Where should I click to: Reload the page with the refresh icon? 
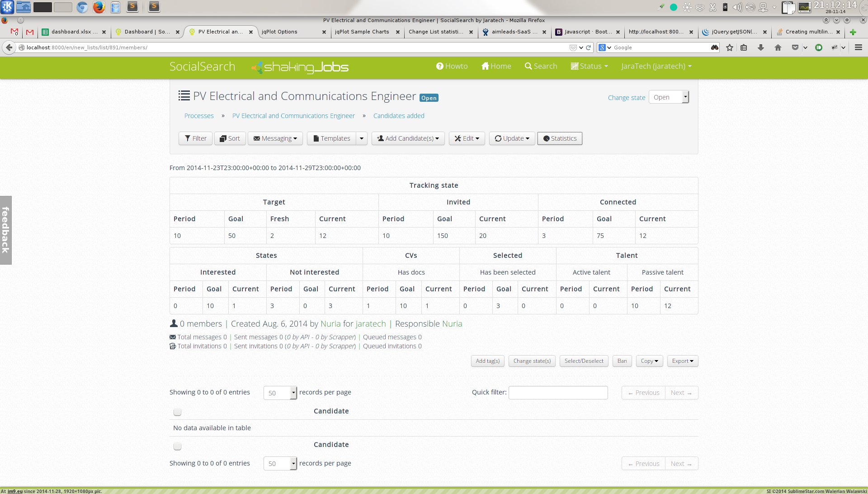click(x=589, y=47)
